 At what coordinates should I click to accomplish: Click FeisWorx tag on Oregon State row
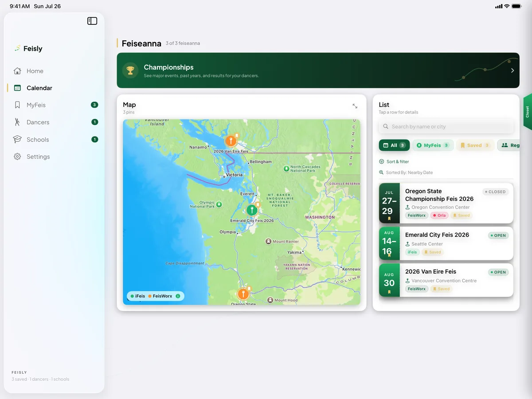click(x=417, y=215)
